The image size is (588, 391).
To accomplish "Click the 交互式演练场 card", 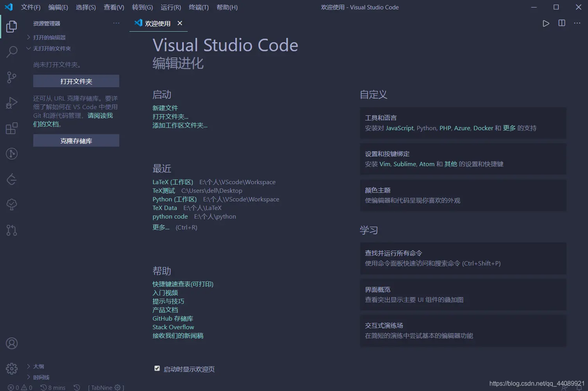I will pyautogui.click(x=463, y=330).
